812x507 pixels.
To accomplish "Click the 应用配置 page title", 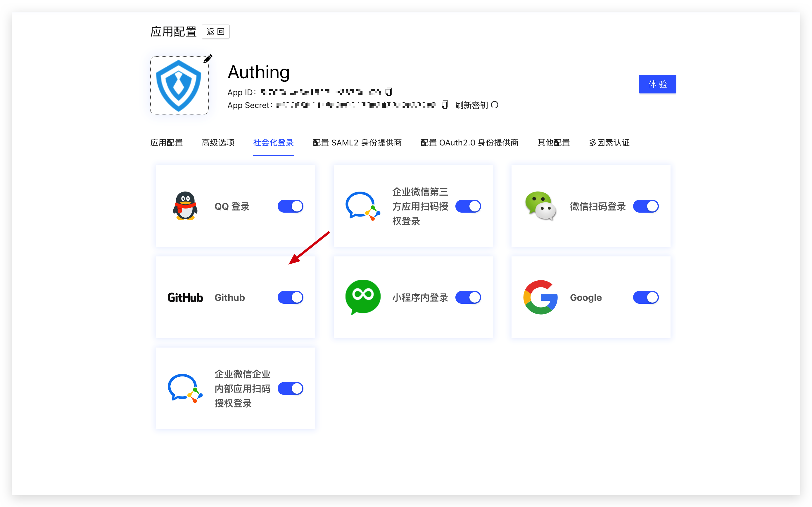I will tap(173, 32).
